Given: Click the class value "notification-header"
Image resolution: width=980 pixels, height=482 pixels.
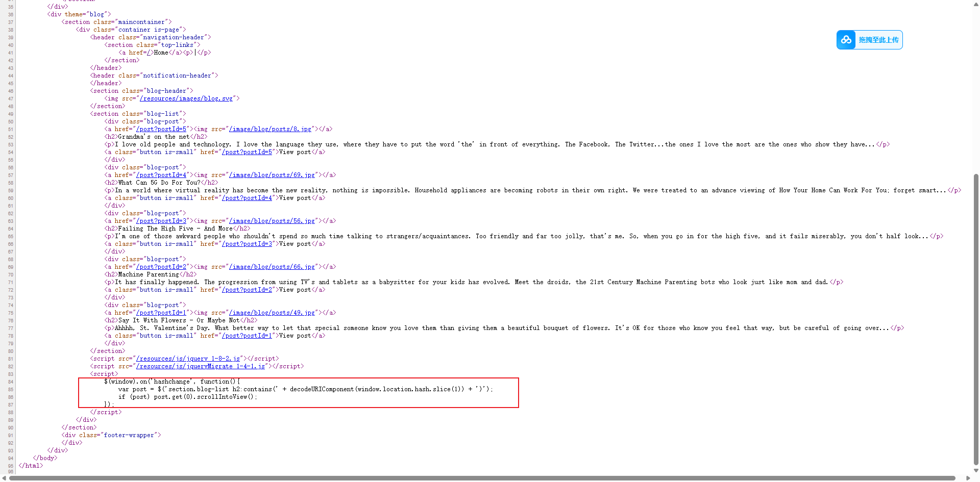Looking at the screenshot, I should (x=177, y=75).
